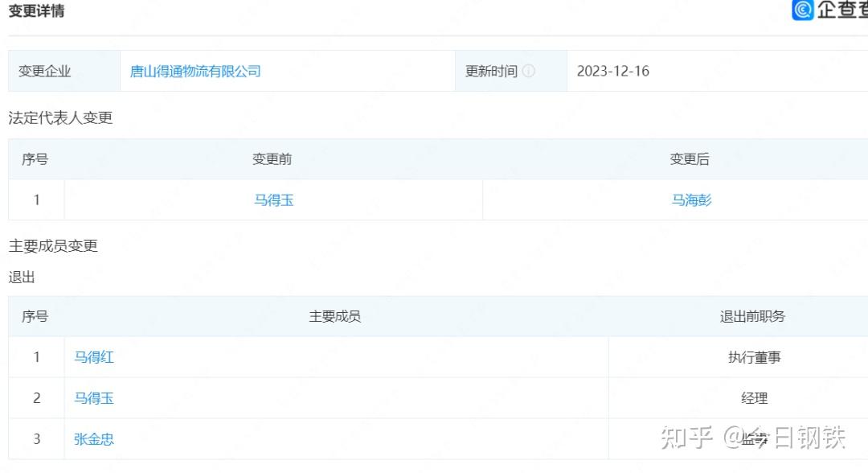Click the 主要成员 column header
The height and width of the screenshot is (473, 868).
(x=335, y=316)
